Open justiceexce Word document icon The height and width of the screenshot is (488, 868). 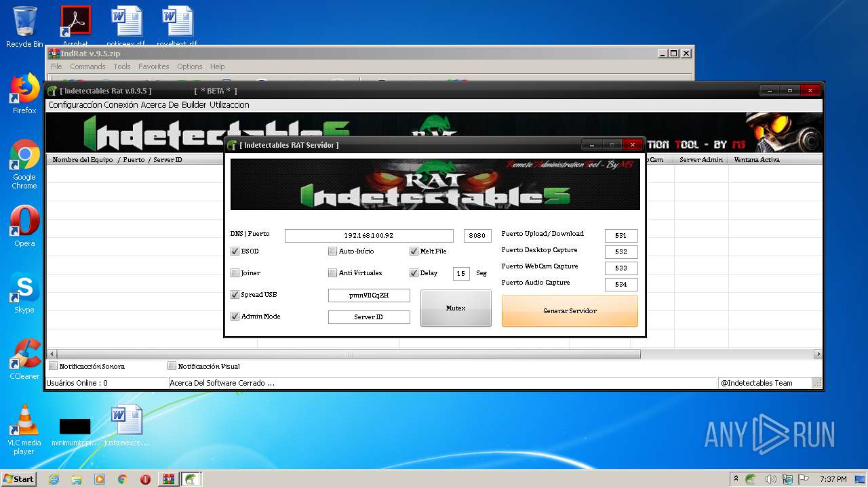coord(127,426)
